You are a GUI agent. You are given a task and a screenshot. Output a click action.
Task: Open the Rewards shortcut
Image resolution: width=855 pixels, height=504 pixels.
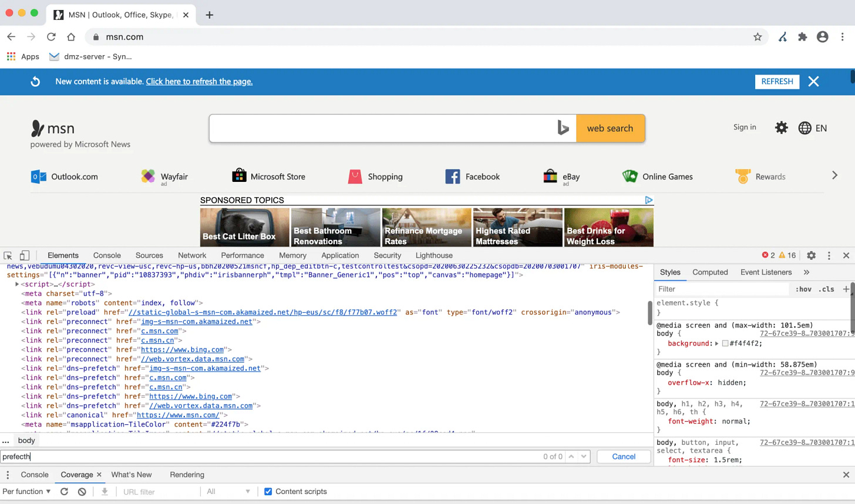tap(760, 177)
